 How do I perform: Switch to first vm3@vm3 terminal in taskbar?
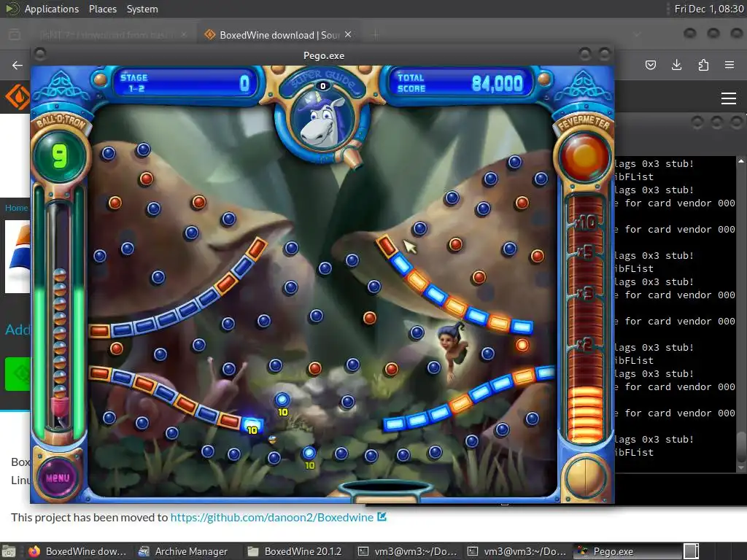click(408, 551)
